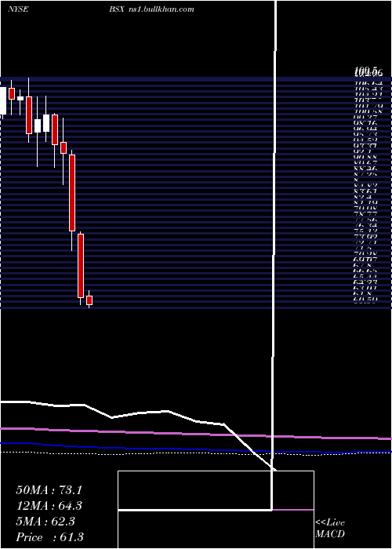Click the ns1.bullkhan.com watermark text
Screen dimensions: 392x549
(161, 9)
